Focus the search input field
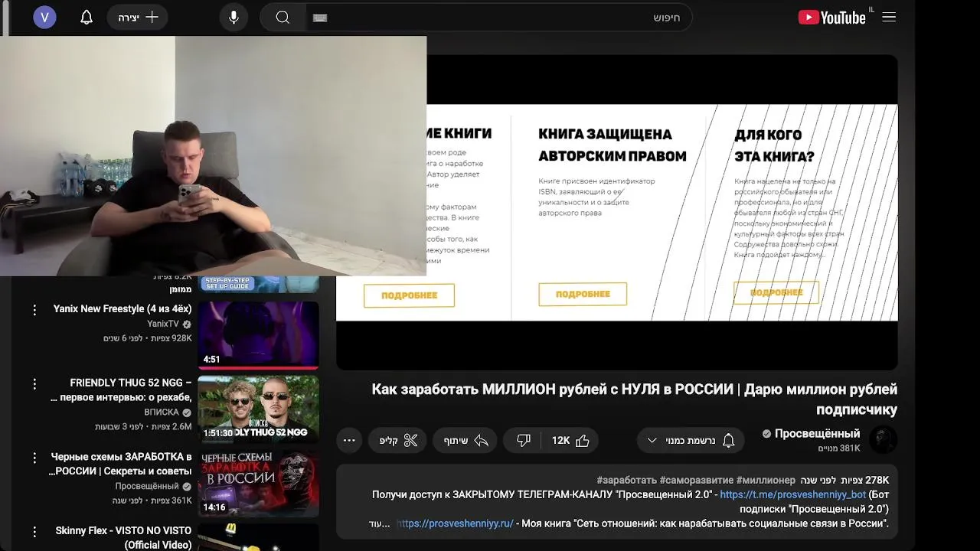This screenshot has width=980, height=551. [498, 17]
